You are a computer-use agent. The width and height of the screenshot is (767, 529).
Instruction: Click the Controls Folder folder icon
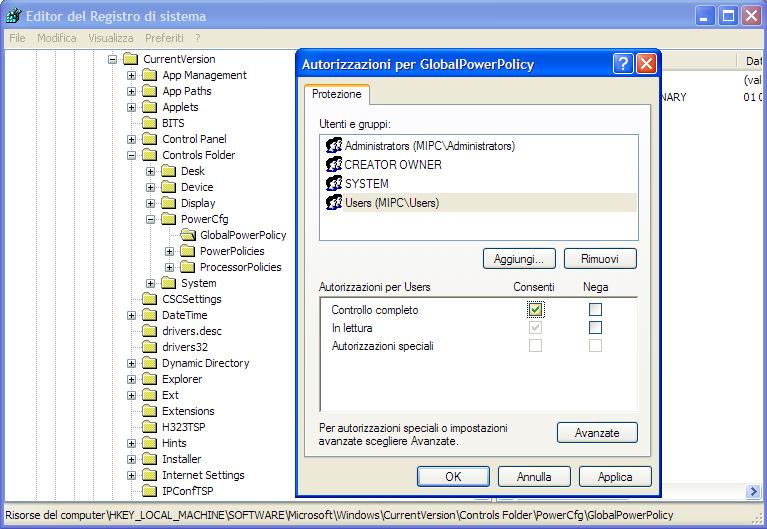click(150, 155)
